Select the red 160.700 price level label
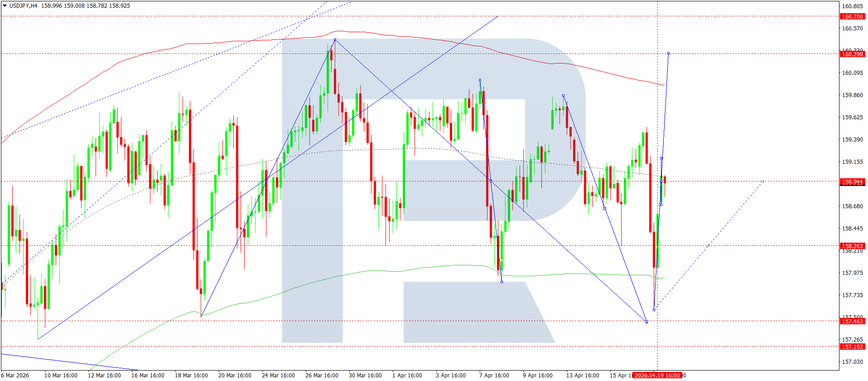The height and width of the screenshot is (381, 868). pos(852,17)
